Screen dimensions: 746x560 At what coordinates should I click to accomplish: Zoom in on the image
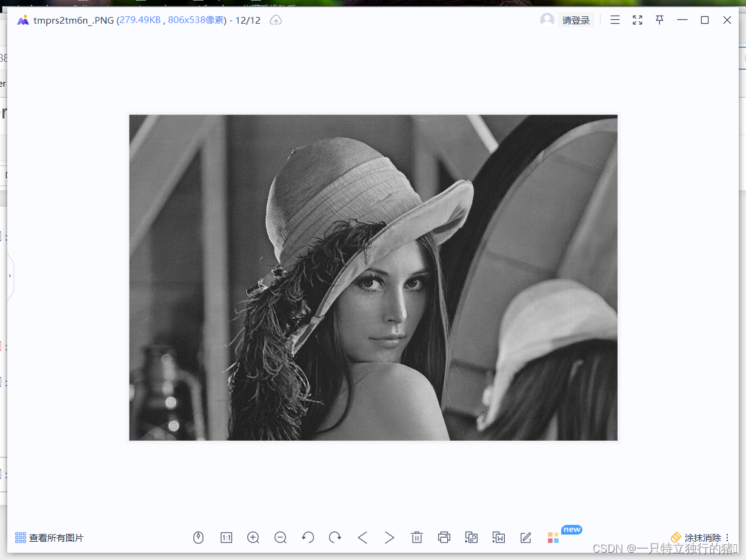(x=253, y=538)
